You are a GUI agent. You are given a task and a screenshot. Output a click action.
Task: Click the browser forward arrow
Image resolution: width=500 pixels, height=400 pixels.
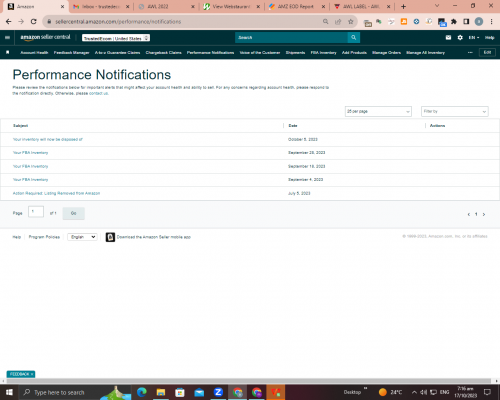click(x=21, y=22)
